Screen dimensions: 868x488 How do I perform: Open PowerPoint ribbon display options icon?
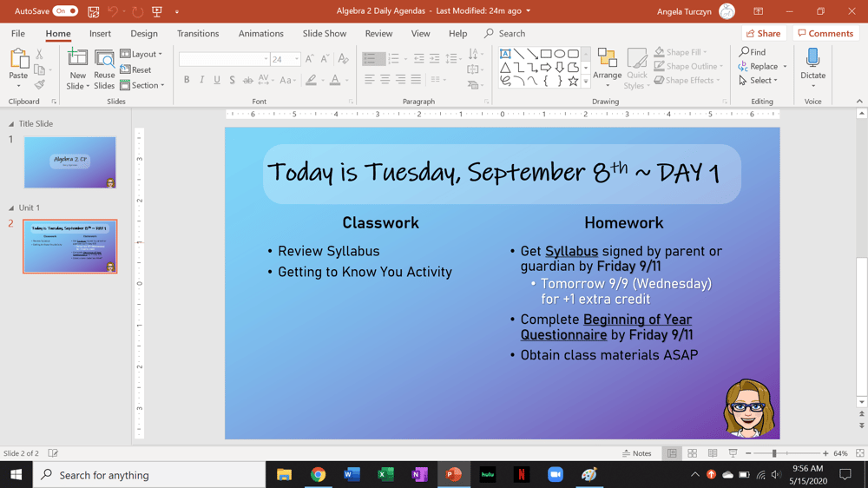tap(759, 11)
